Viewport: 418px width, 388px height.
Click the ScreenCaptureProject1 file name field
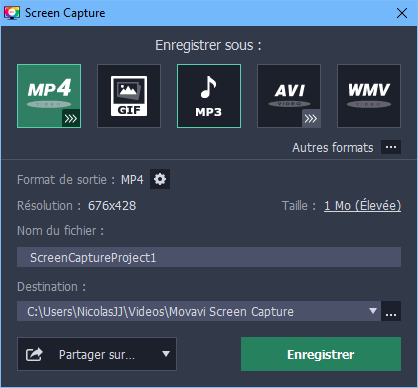[209, 257]
